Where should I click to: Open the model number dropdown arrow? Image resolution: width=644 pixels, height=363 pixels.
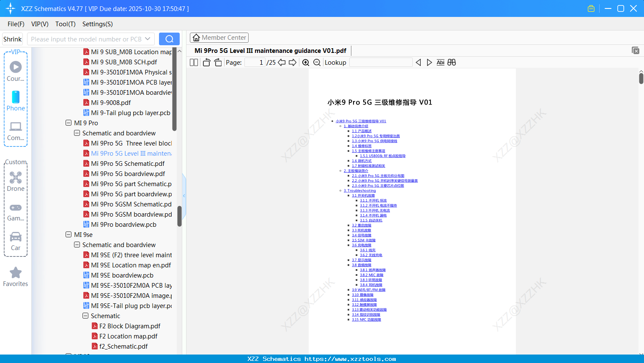148,39
